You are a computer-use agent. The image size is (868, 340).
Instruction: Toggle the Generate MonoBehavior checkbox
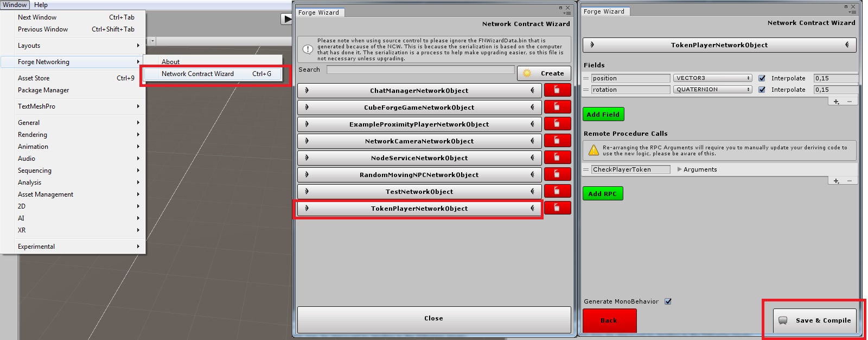668,301
